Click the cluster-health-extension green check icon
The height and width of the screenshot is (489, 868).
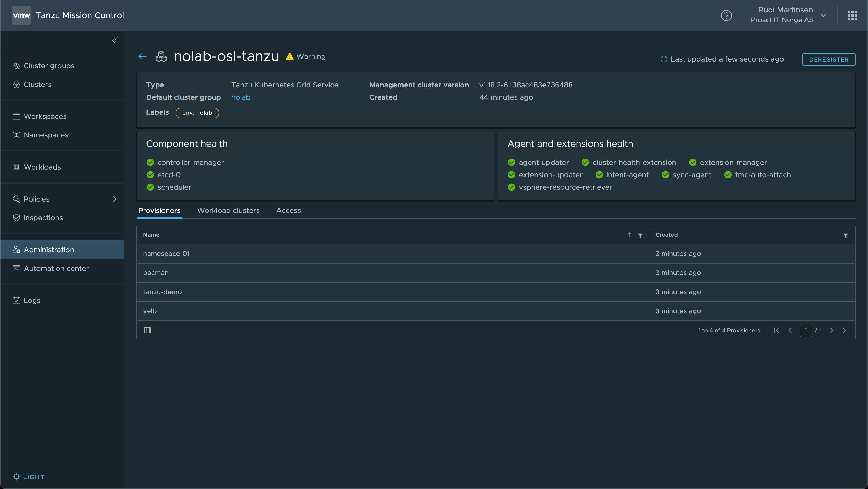585,162
